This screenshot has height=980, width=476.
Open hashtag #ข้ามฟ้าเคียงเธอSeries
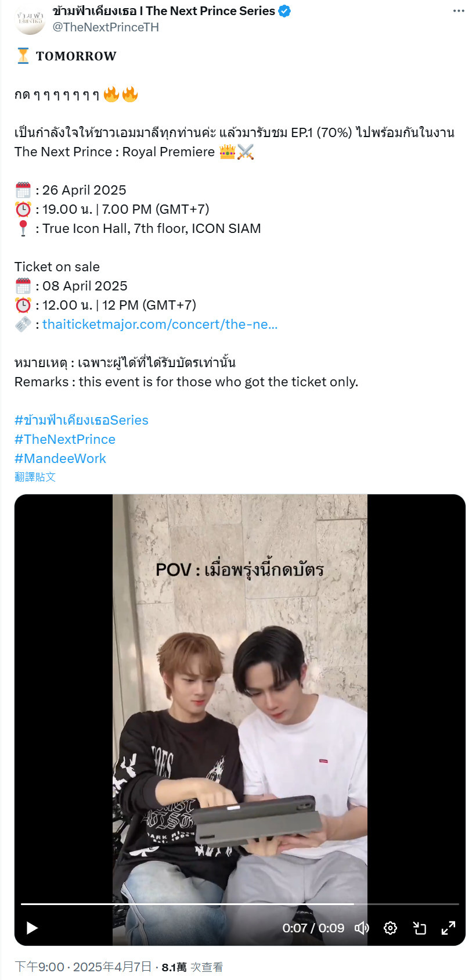[81, 420]
